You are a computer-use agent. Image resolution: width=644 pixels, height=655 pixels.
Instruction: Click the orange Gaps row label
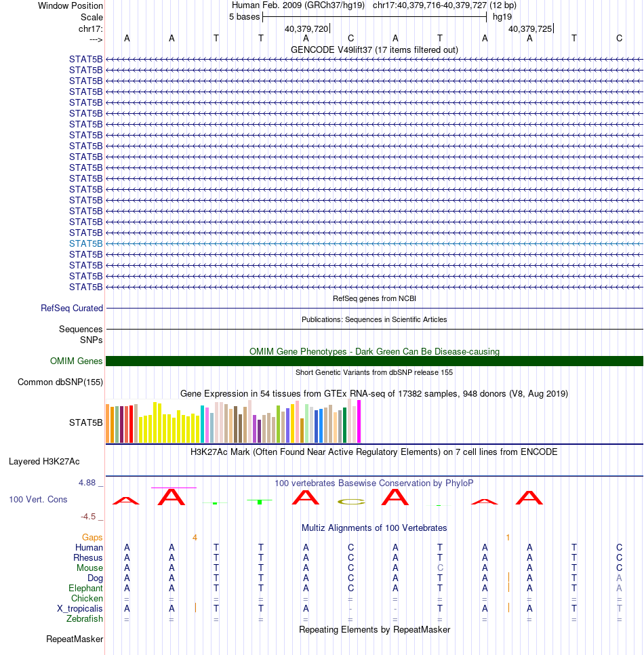tap(92, 538)
